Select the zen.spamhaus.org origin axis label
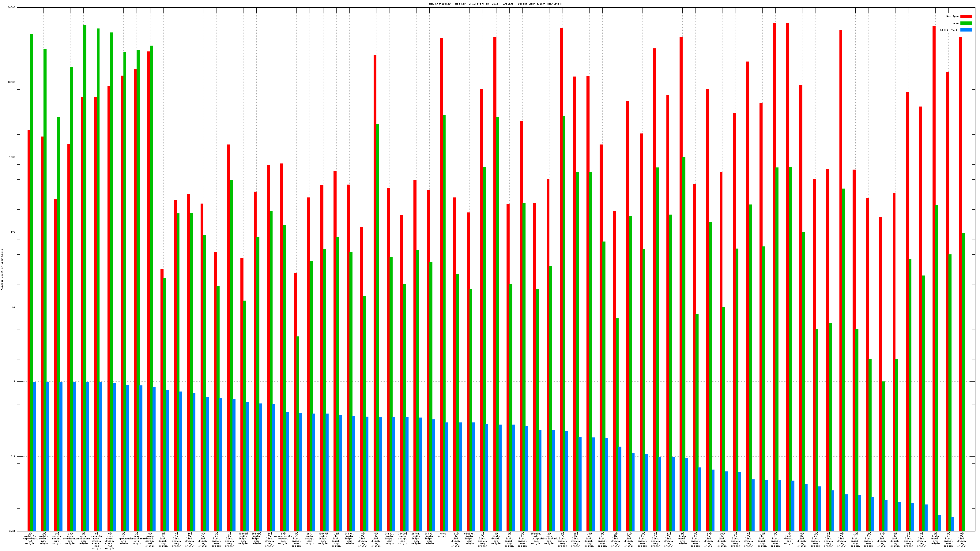Viewport: 980px width, 551px height. click(70, 539)
